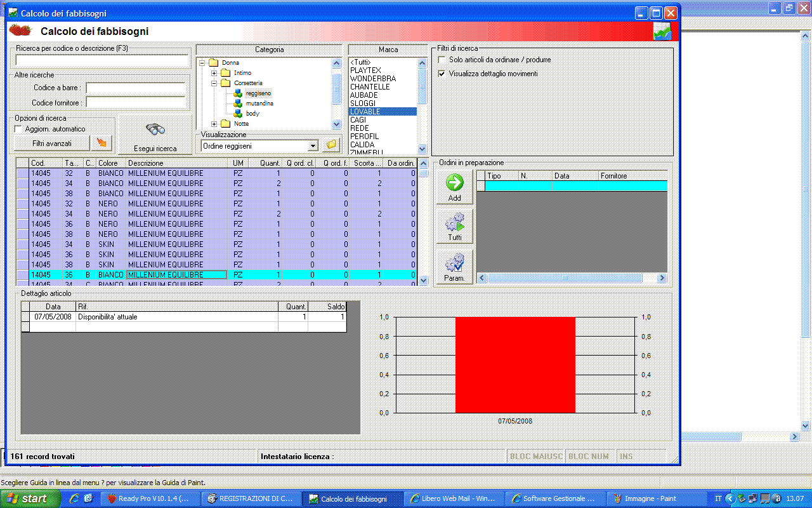Click in the Codice a barre field
This screenshot has width=812, height=508.
136,88
